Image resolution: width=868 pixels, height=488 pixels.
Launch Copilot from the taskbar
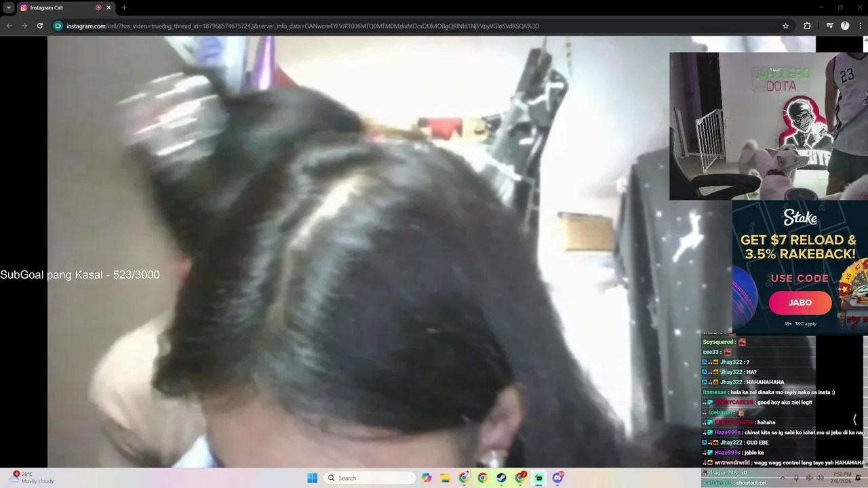427,478
